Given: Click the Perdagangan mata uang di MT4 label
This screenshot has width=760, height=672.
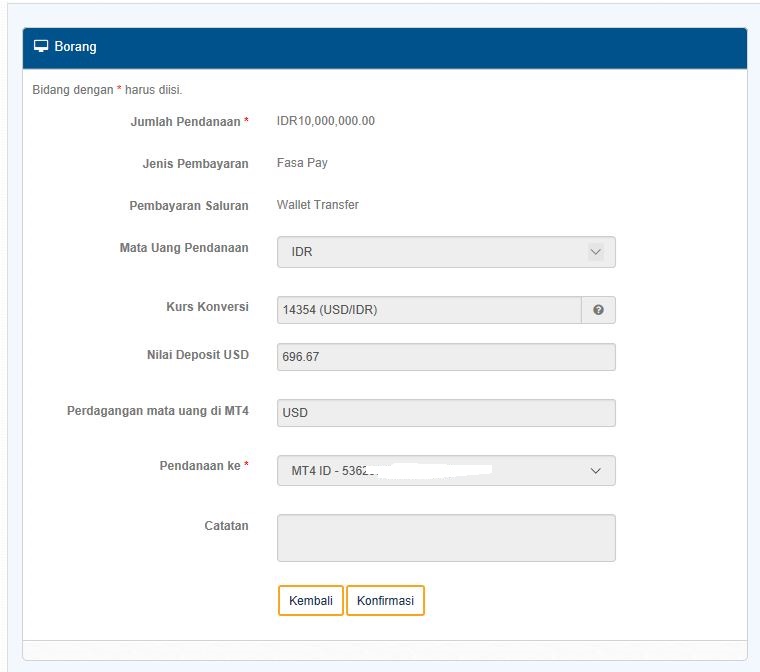Looking at the screenshot, I should pos(158,410).
